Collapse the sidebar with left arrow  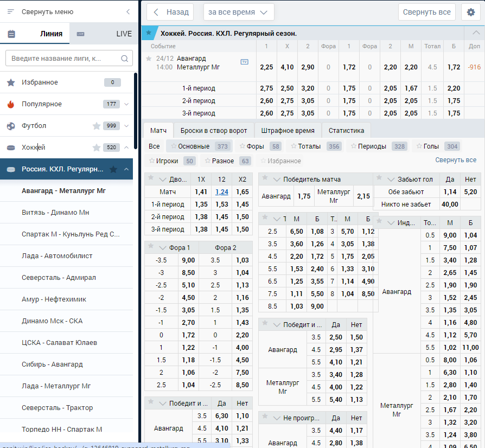(128, 12)
